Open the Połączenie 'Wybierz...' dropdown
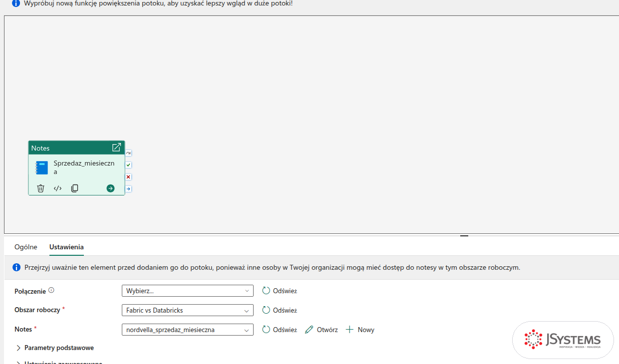Screen dimensions: 619x364 tap(188, 291)
